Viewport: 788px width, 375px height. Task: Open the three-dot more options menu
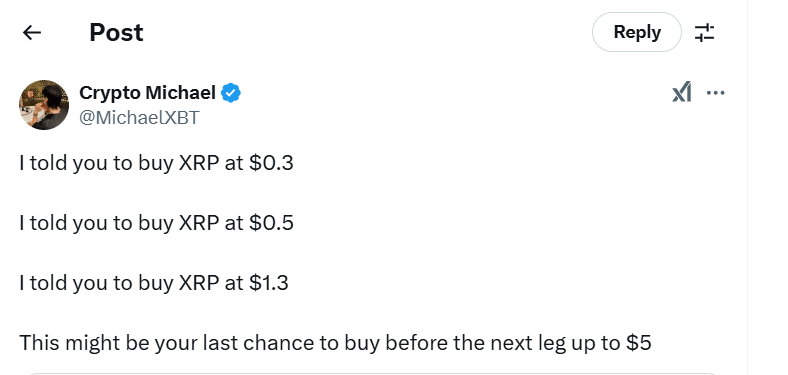716,92
